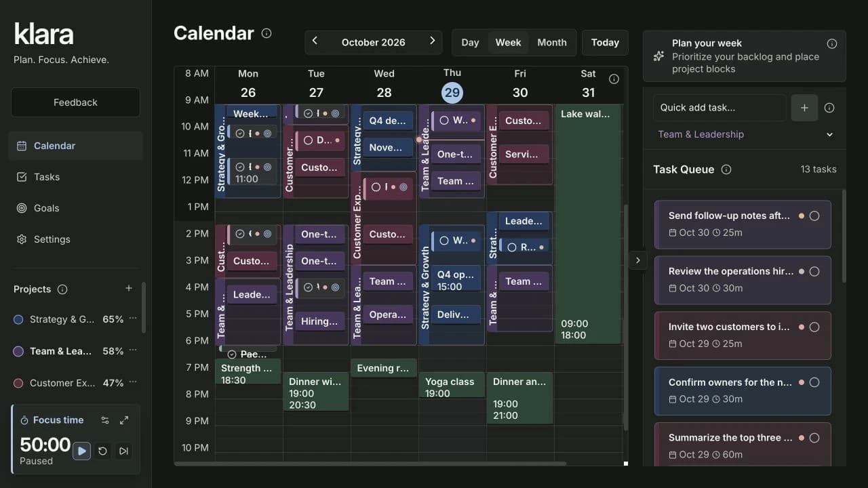
Task: Mark 'Send follow-up notes' task complete
Action: coord(814,216)
